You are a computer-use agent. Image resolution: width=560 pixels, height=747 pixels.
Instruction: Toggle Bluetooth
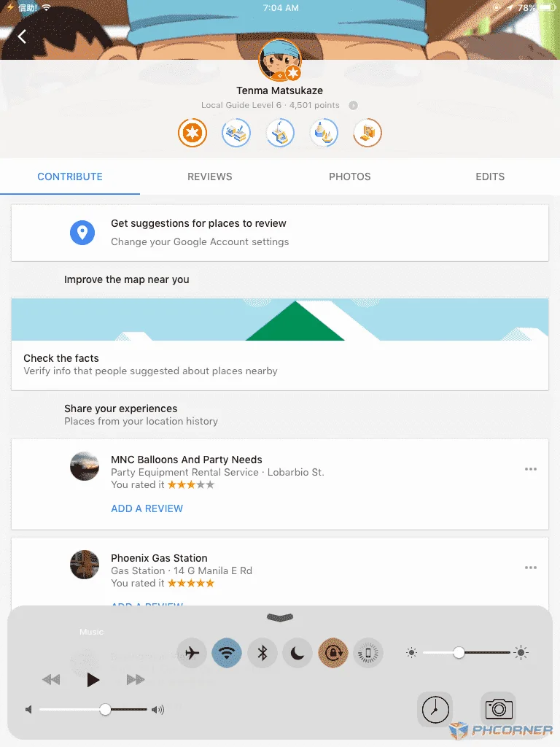tap(262, 653)
